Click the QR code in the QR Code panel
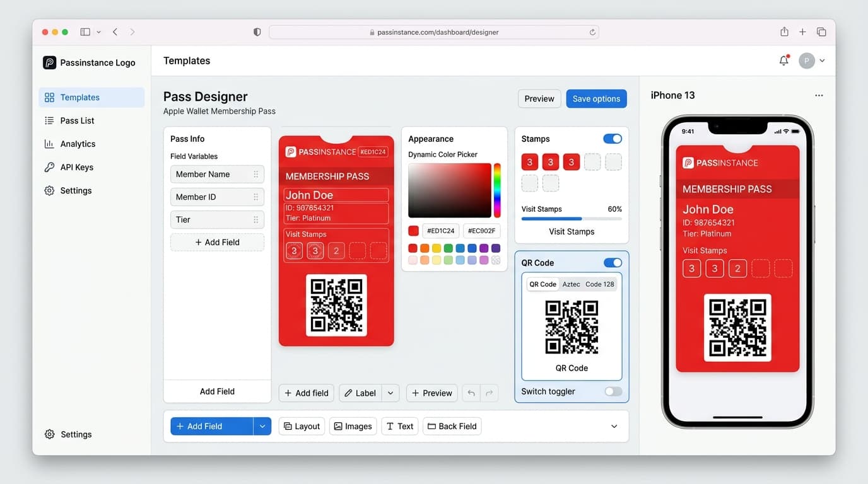 click(572, 327)
